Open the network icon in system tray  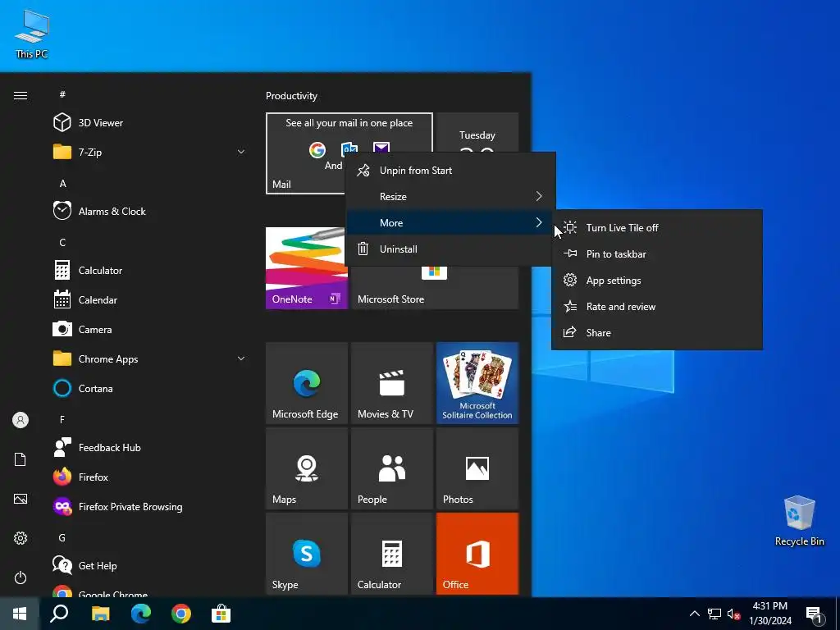coord(714,614)
